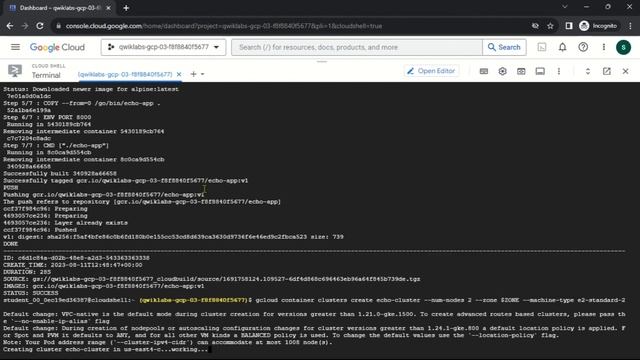This screenshot has height=360, width=640.
Task: Click the CREATE_TIME line in terminal
Action: point(73,265)
